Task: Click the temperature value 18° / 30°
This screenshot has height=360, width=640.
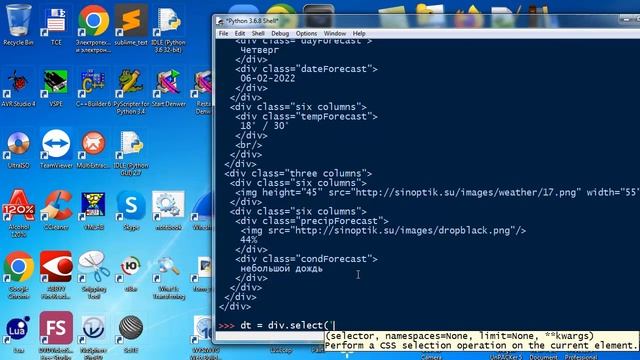Action: (264, 126)
